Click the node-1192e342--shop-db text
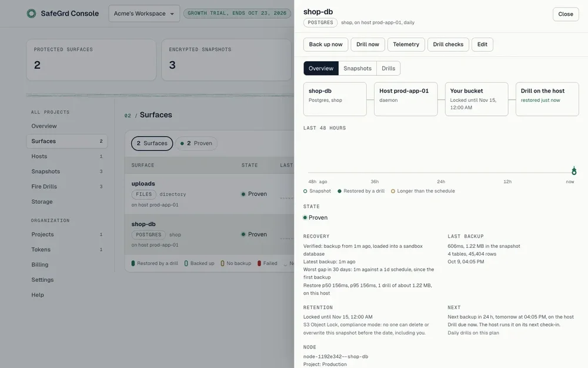This screenshot has height=368, width=588. pos(336,357)
